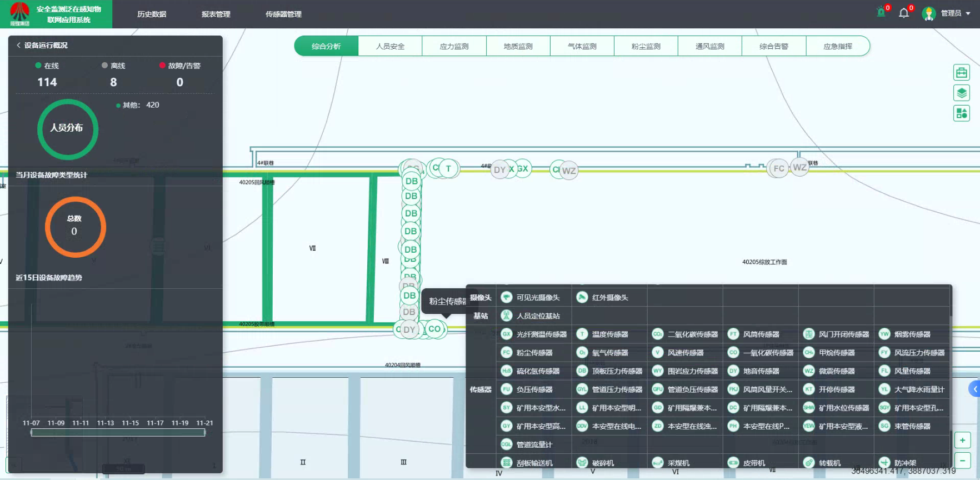Click the shapes legend icon button
The width and height of the screenshot is (980, 480).
pos(961,113)
